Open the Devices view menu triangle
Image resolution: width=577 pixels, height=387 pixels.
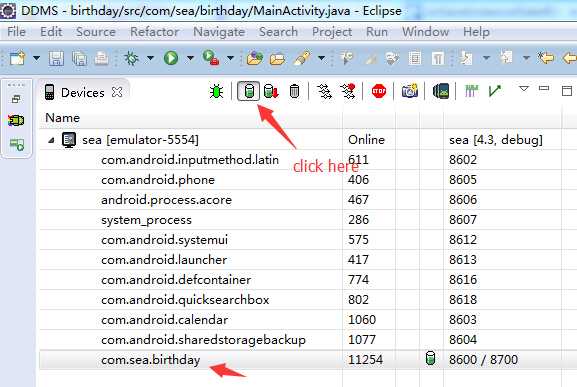point(524,89)
